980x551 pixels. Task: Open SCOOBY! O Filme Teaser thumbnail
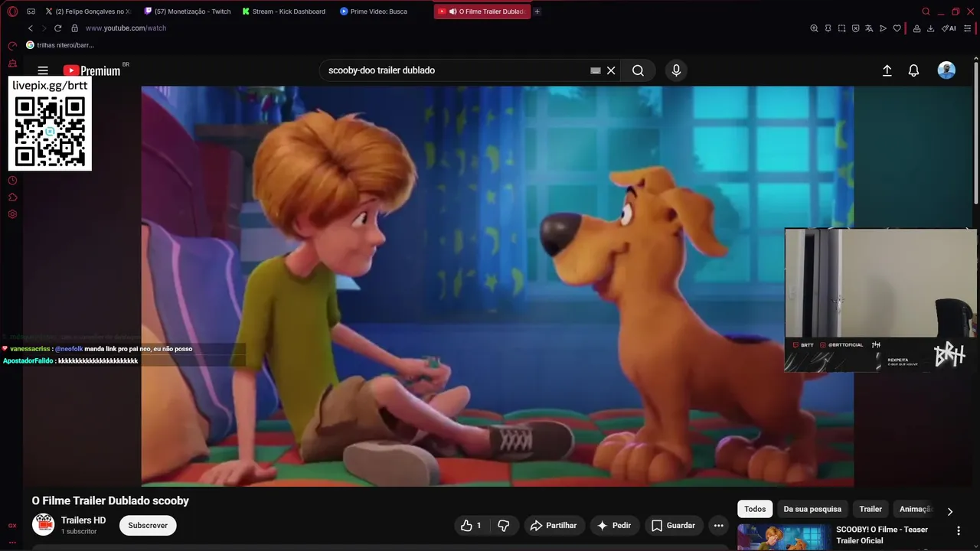pos(784,537)
